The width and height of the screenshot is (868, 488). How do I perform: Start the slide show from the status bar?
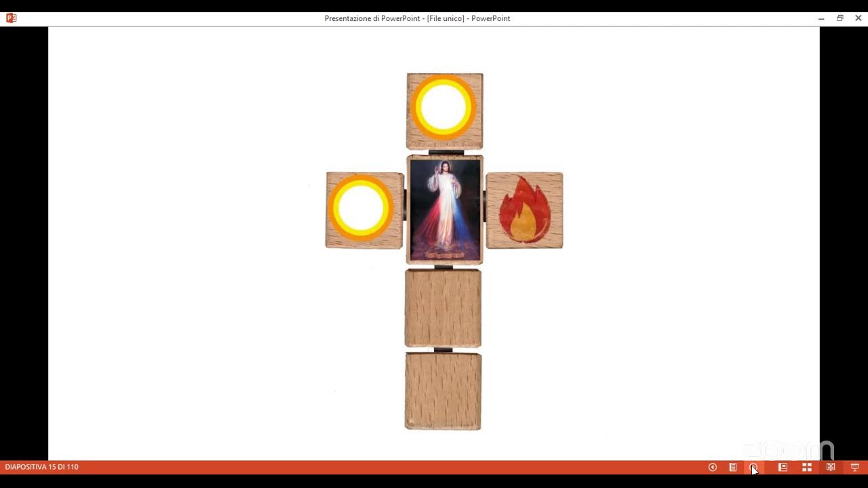click(x=855, y=467)
